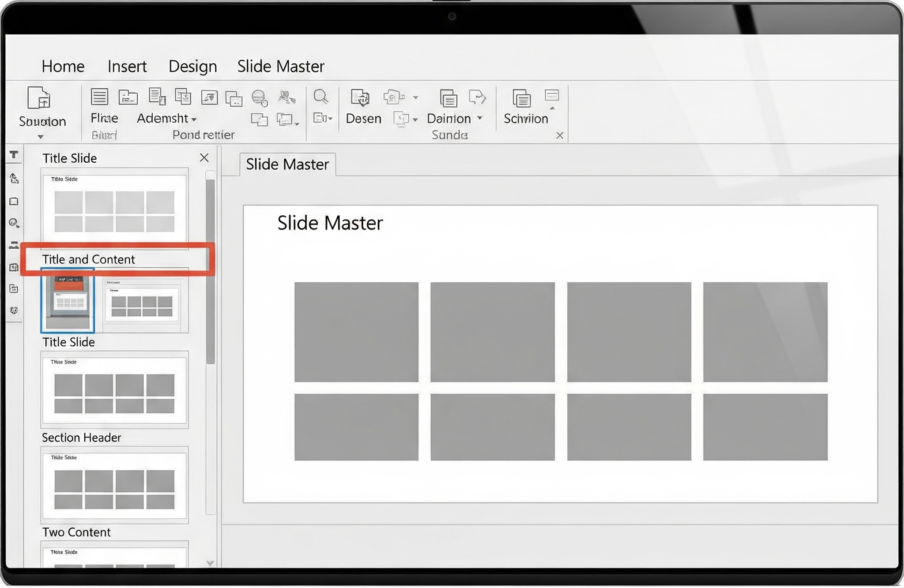Viewport: 904px width, 588px height.
Task: Click the Desen ribbon icon
Action: pos(360,98)
